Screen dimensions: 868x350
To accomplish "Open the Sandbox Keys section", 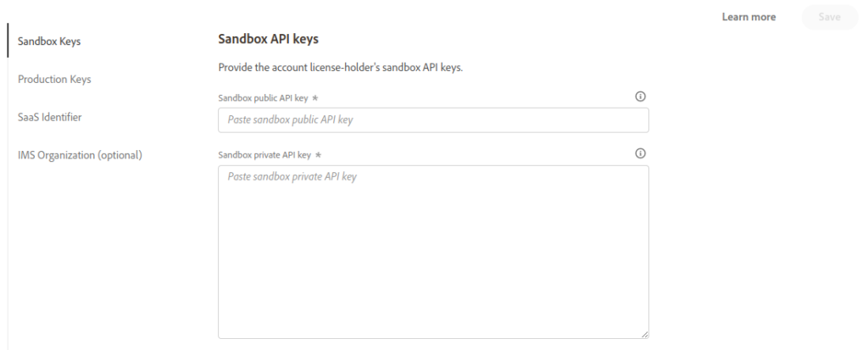I will pos(49,42).
